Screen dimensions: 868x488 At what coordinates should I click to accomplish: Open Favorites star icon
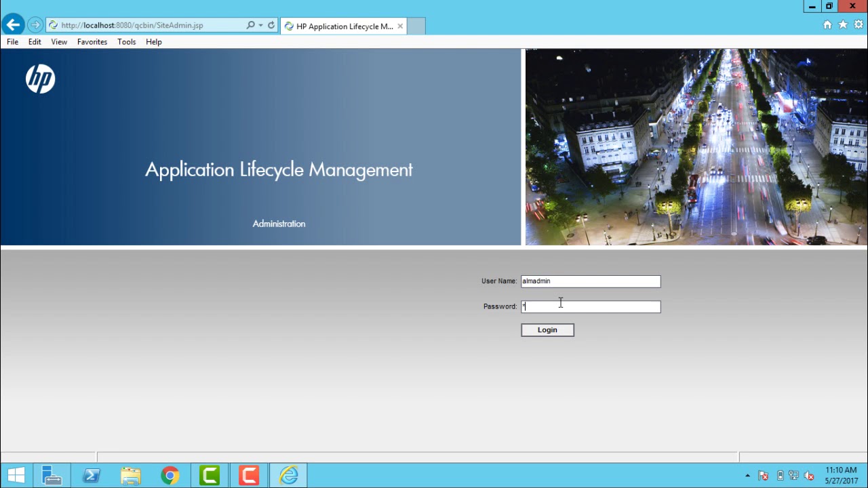tap(843, 25)
